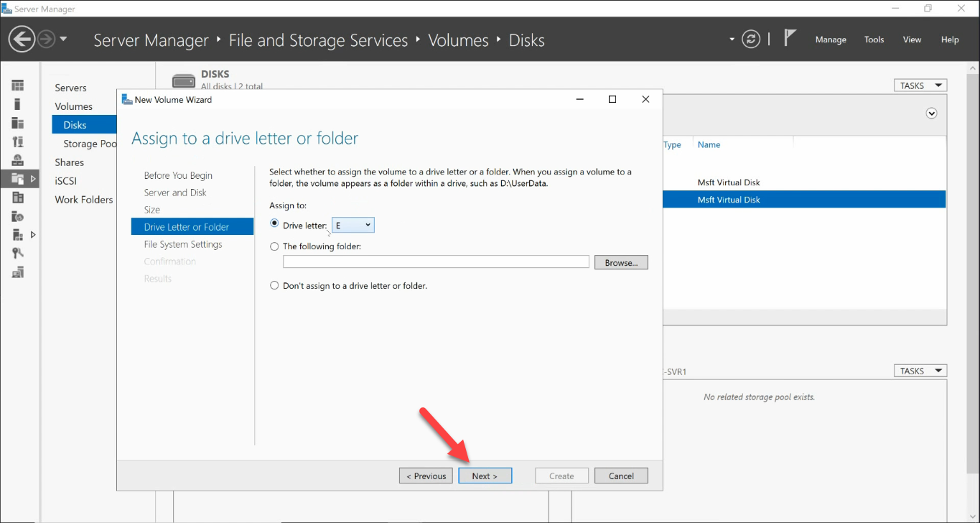Open the Tools menu
980x523 pixels.
click(x=874, y=40)
